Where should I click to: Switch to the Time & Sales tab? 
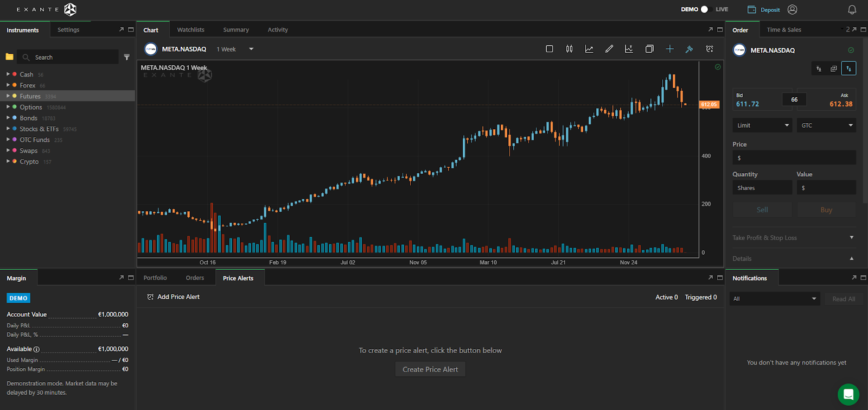[784, 30]
